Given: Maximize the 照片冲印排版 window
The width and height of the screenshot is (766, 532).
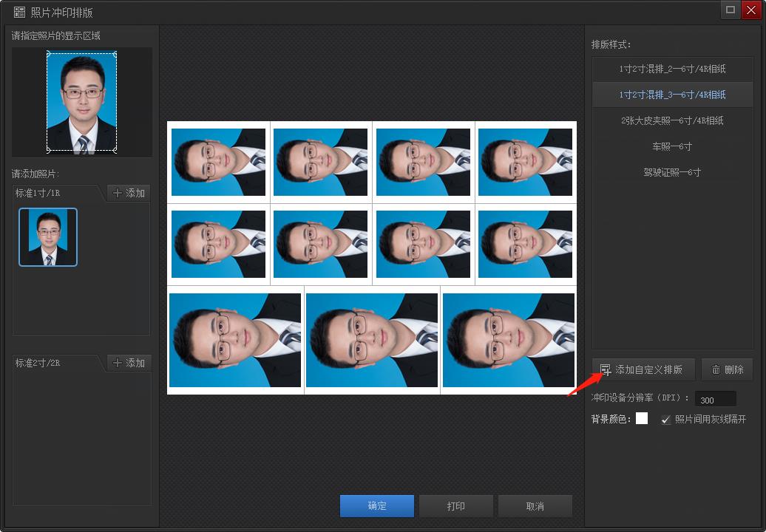Looking at the screenshot, I should (x=731, y=10).
